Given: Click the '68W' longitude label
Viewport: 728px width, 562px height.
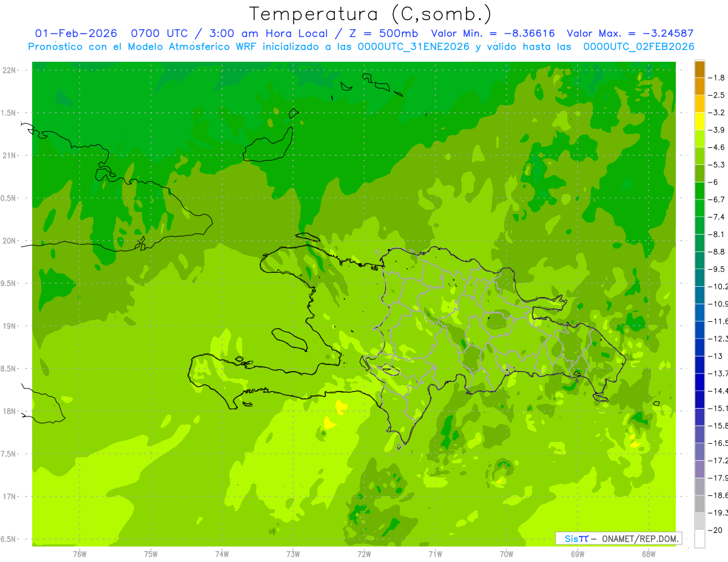Looking at the screenshot, I should [649, 554].
